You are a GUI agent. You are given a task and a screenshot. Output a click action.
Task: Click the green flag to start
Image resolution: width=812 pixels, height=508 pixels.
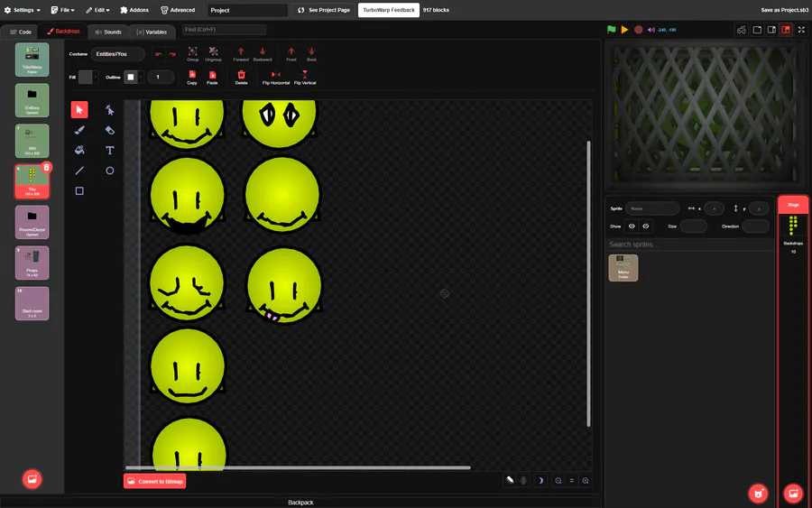(612, 30)
